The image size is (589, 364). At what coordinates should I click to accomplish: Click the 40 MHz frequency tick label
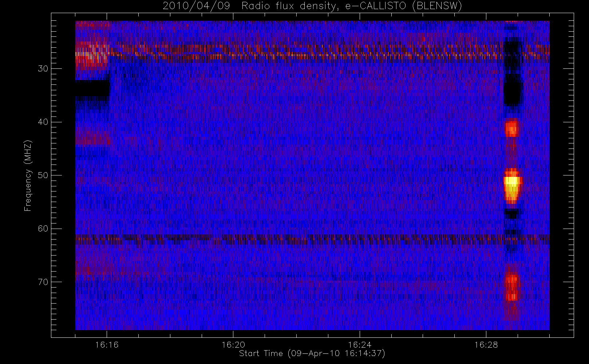point(43,122)
